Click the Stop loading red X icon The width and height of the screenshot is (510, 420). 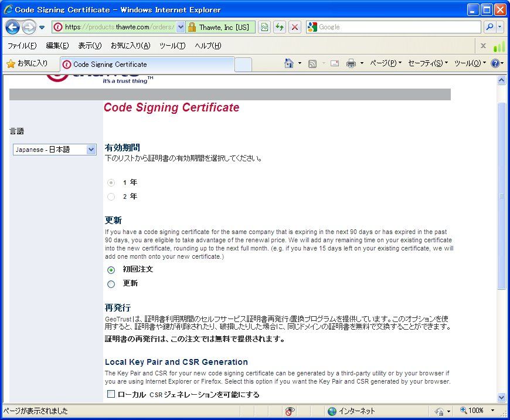pyautogui.click(x=295, y=27)
